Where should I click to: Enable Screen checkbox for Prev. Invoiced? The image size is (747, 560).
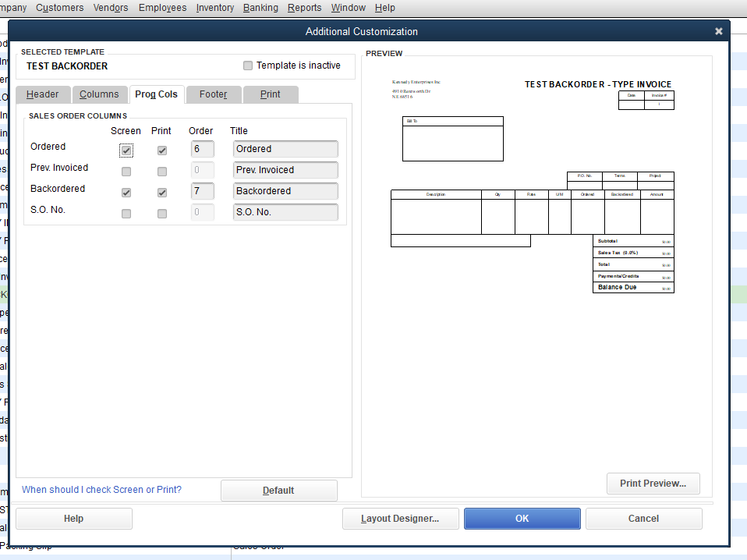click(126, 171)
